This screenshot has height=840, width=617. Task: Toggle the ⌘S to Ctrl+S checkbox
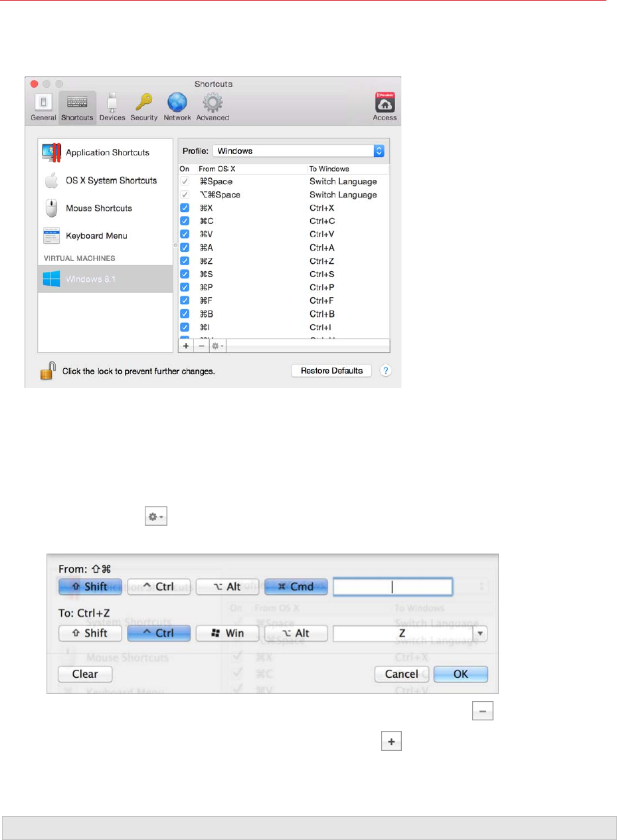(185, 274)
